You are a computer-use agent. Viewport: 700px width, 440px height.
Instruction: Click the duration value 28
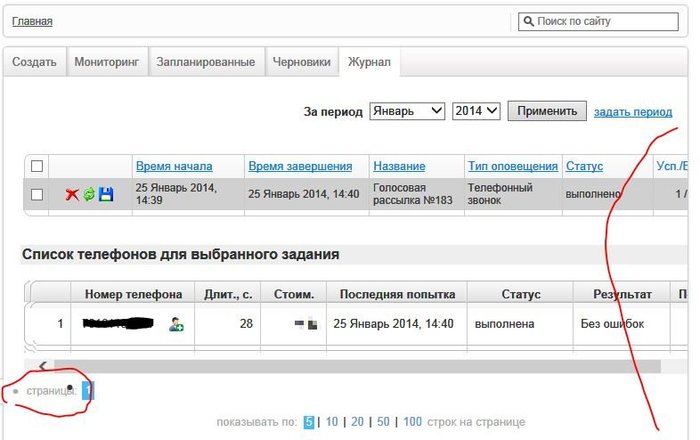246,324
